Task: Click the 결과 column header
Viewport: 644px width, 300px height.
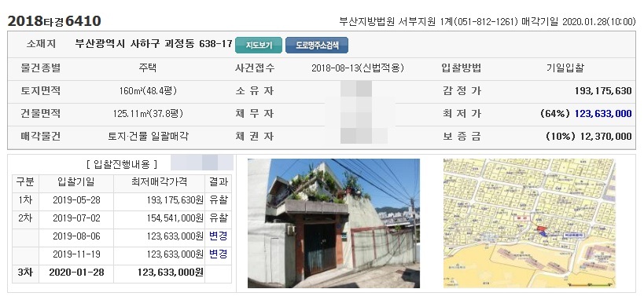Action: tap(218, 181)
